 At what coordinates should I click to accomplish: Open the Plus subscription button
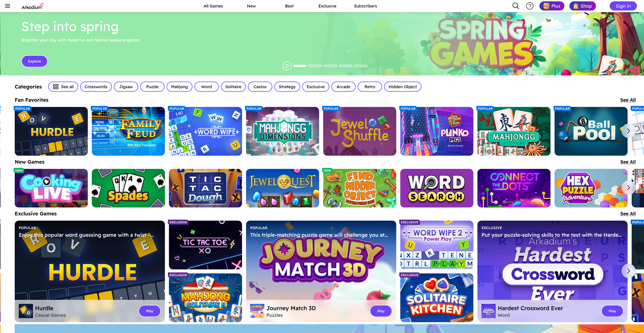pyautogui.click(x=552, y=6)
